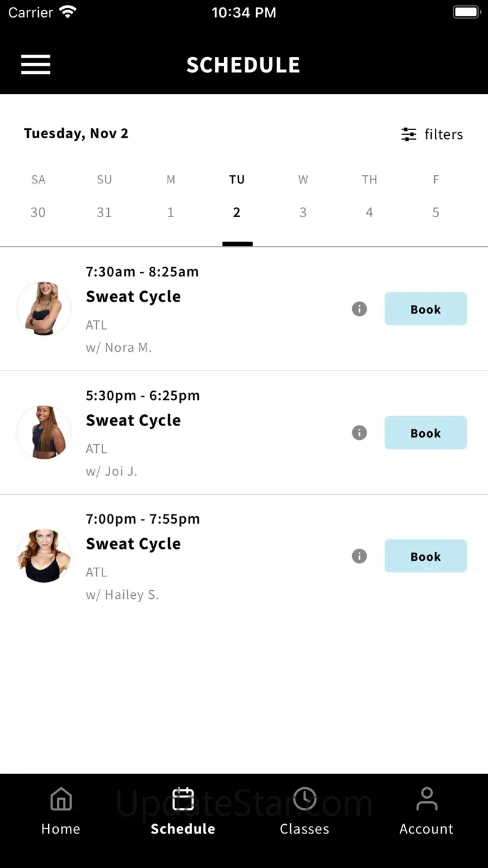Go to the Home tab

61,811
